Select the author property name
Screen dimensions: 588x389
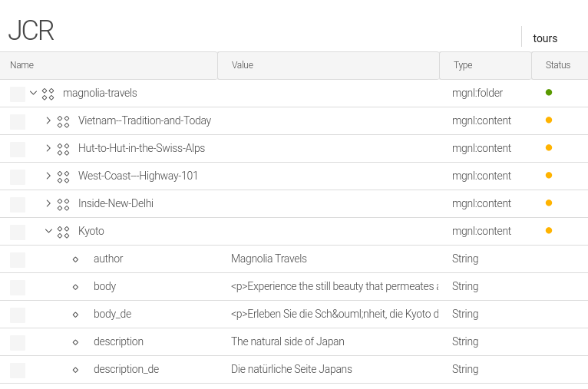[108, 259]
